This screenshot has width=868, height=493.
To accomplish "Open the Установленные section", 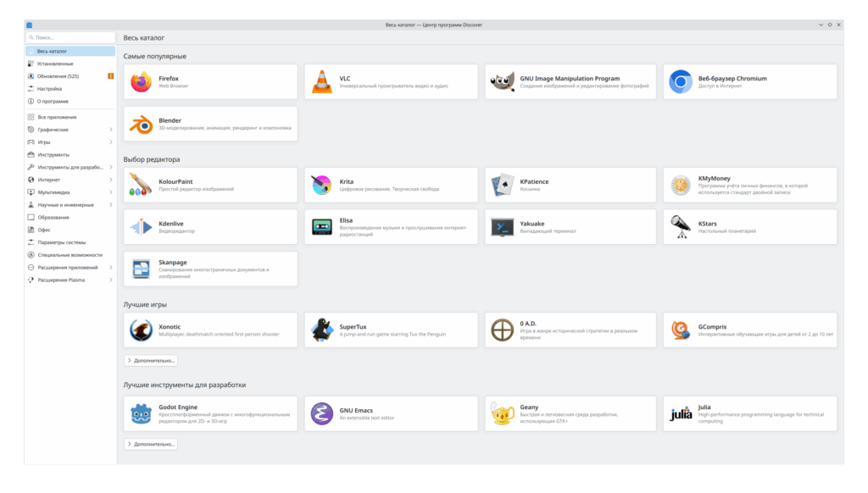I will click(70, 64).
